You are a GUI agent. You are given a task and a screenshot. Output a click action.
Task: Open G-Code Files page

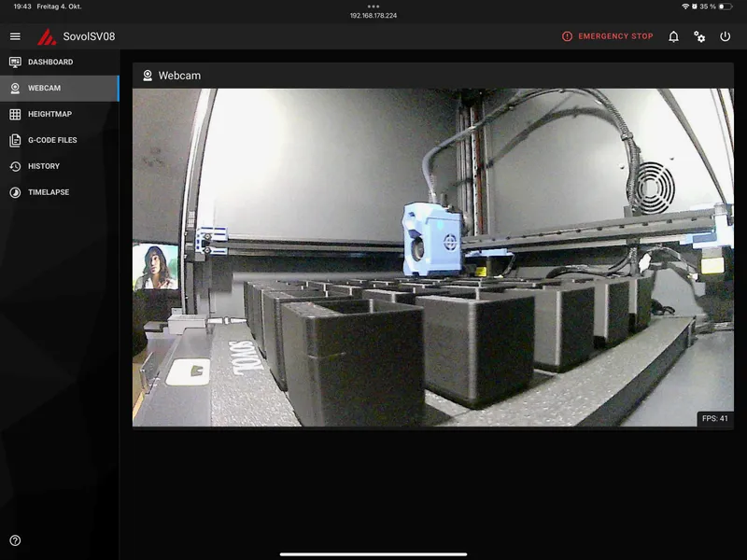[60, 140]
